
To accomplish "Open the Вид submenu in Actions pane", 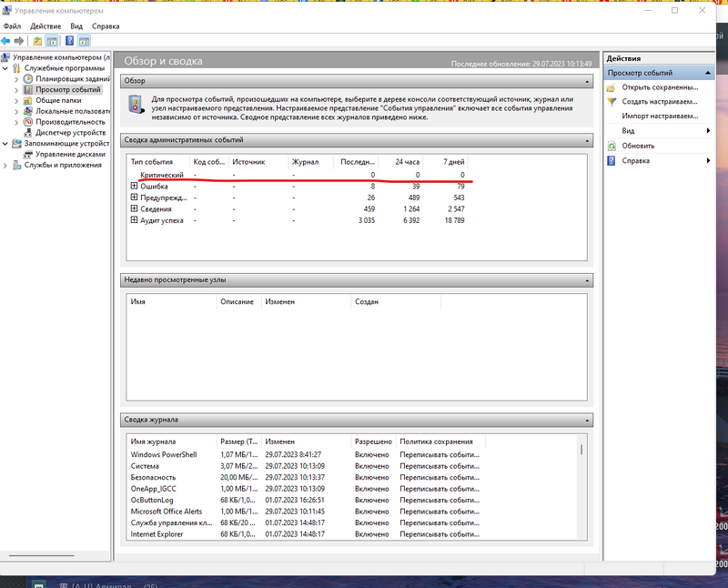I will pos(659,131).
